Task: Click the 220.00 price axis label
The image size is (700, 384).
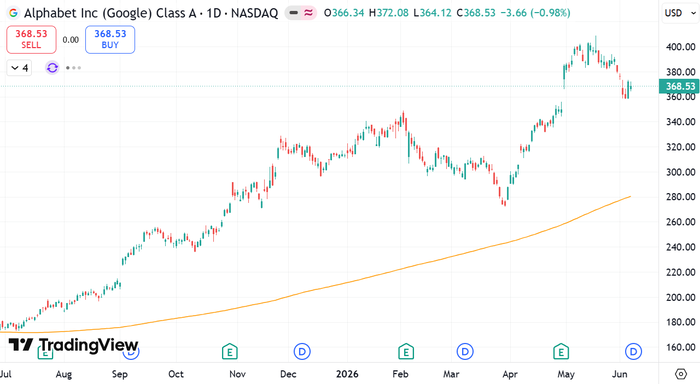Action: [680, 272]
